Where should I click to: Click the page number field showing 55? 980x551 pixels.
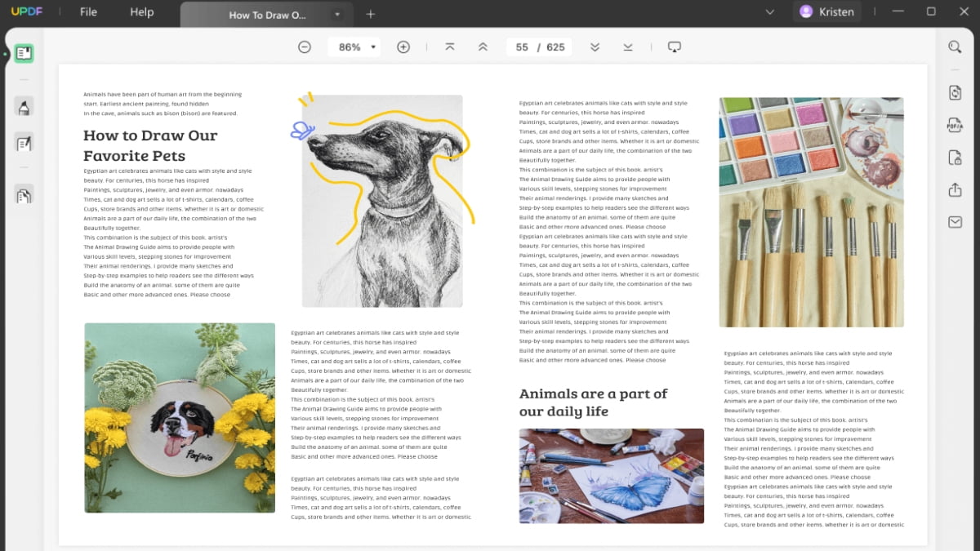tap(522, 47)
